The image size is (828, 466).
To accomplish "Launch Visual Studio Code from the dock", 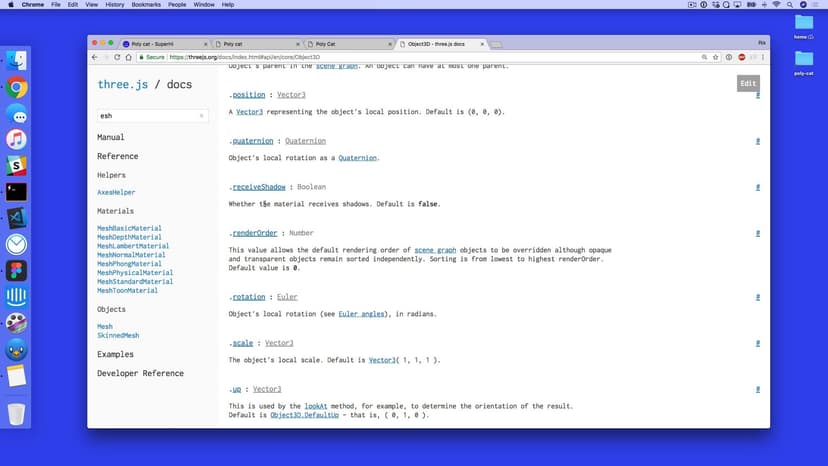I will click(x=16, y=218).
